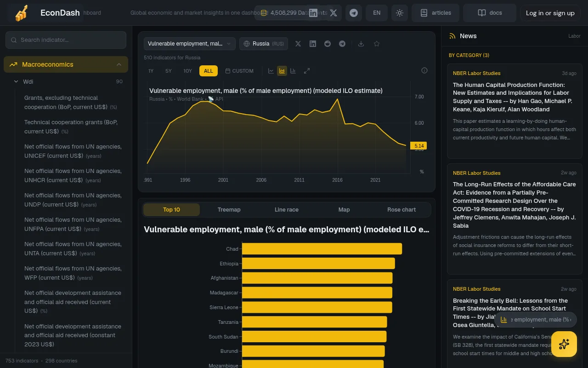Select Technical cooperation grants (BoP) indicator
Screen dimensions: 588x368
coord(73,127)
